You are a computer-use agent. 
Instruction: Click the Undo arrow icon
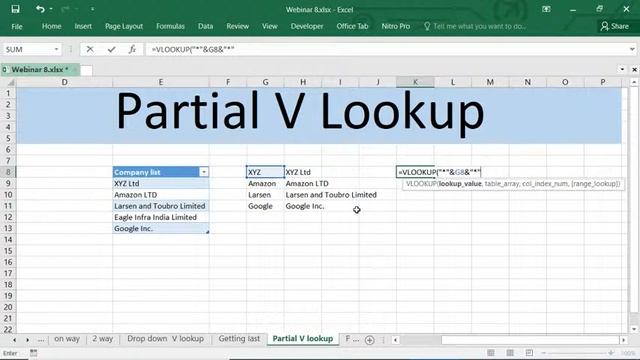point(40,9)
